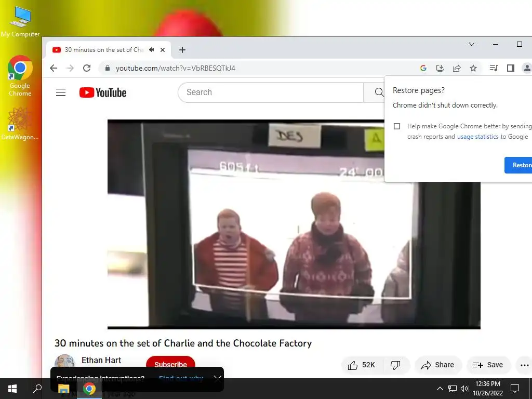Open media controls icon in toolbar
The width and height of the screenshot is (532, 399).
494,68
